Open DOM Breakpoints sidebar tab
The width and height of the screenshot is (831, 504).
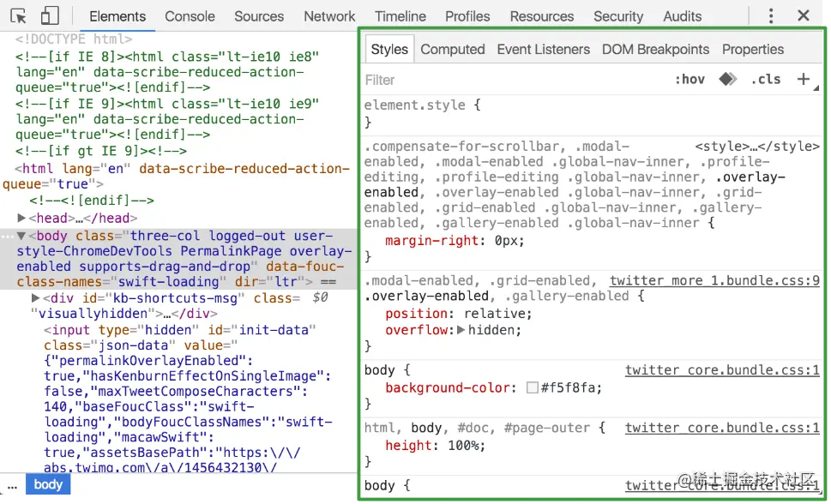pos(655,50)
